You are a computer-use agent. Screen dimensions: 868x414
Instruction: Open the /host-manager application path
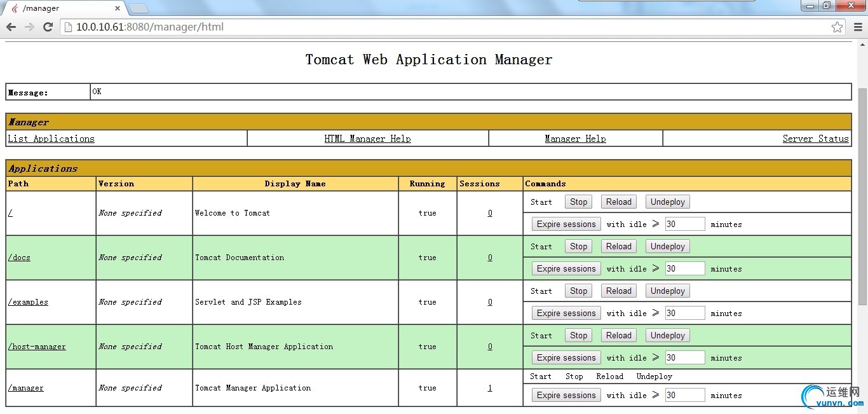click(x=37, y=347)
